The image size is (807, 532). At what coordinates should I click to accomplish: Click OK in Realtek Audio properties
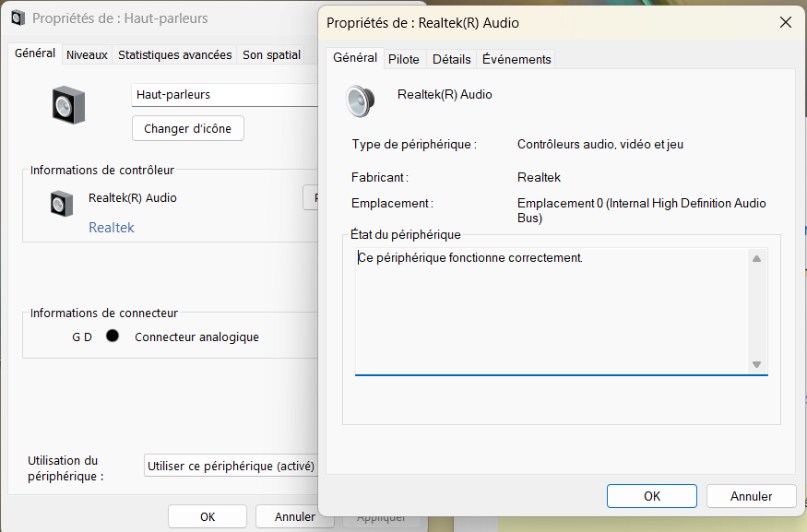tap(651, 496)
